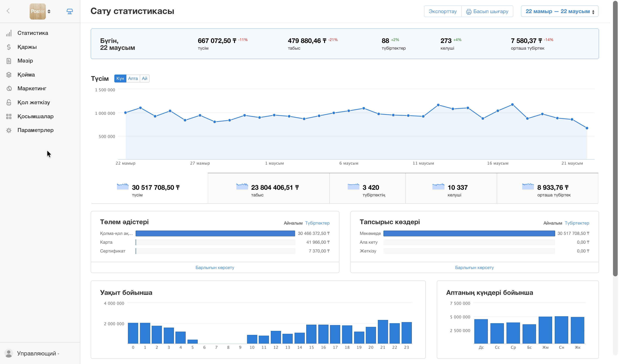
Task: Click the Маркетинг pie chart icon
Action: [9, 88]
